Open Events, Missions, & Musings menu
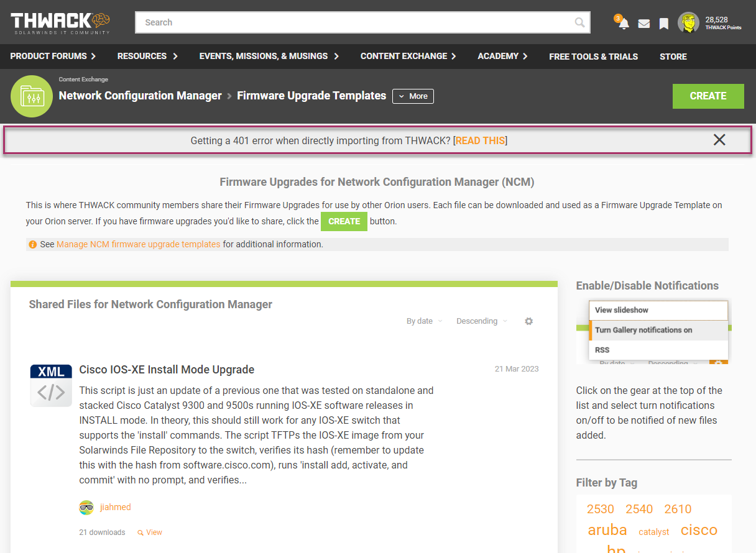 coord(269,56)
